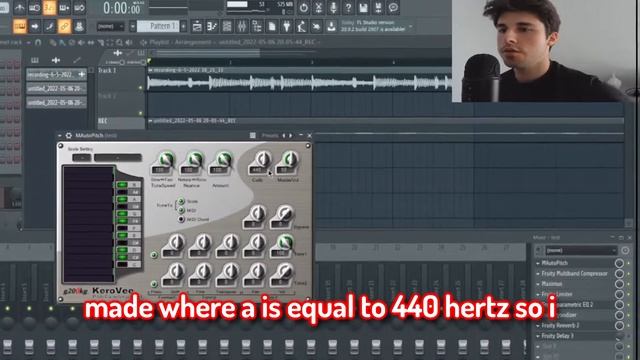Screen dimensions: 640x360
Task: Select recording-6-5-2022 clip in the picker
Action: click(56, 75)
